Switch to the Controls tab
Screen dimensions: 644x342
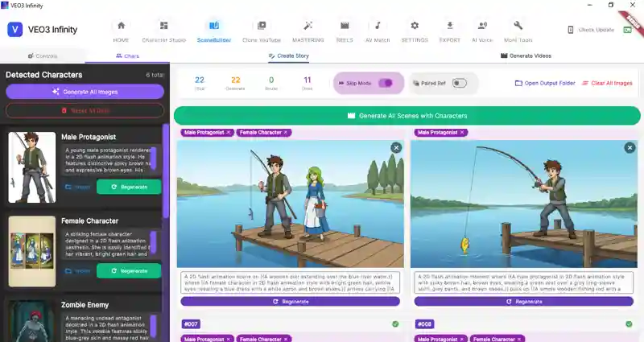[x=42, y=56]
